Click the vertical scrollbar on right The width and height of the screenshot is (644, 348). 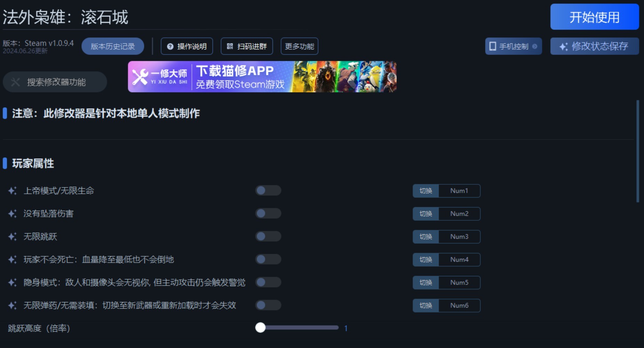(x=638, y=151)
